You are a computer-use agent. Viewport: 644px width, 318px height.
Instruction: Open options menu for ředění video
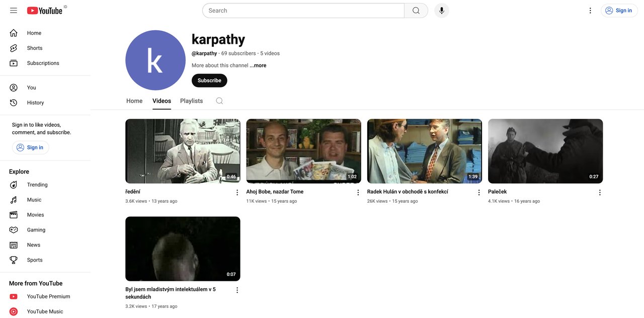click(x=237, y=193)
